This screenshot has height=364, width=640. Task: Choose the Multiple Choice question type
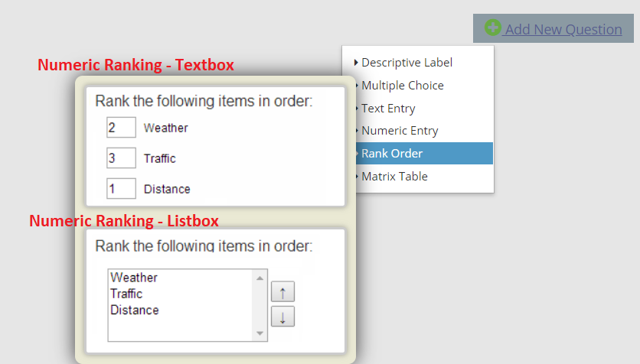coord(402,86)
